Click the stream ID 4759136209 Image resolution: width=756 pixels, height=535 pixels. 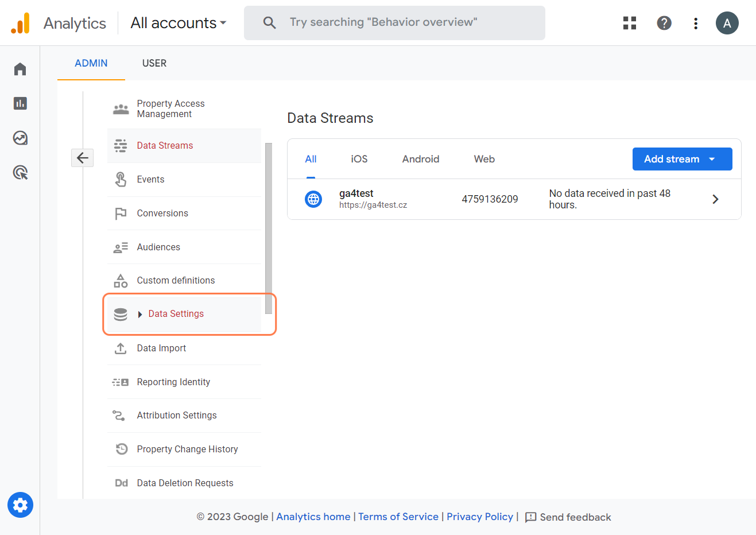click(490, 199)
